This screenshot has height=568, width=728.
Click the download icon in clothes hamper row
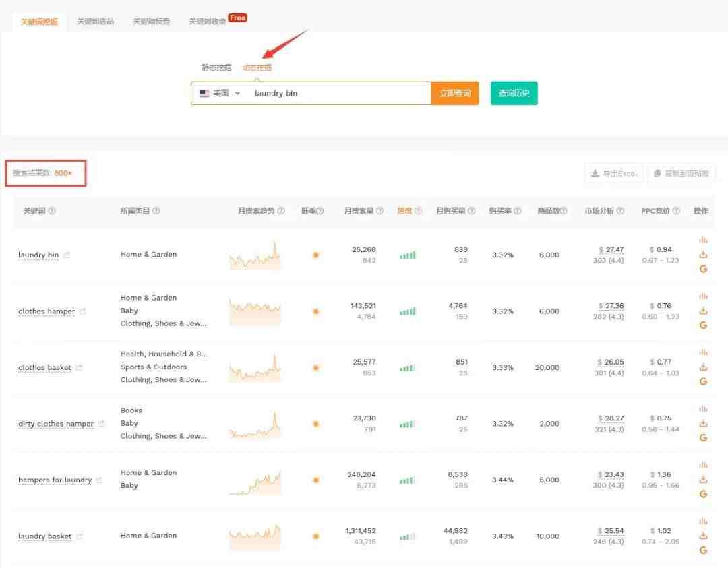coord(703,311)
